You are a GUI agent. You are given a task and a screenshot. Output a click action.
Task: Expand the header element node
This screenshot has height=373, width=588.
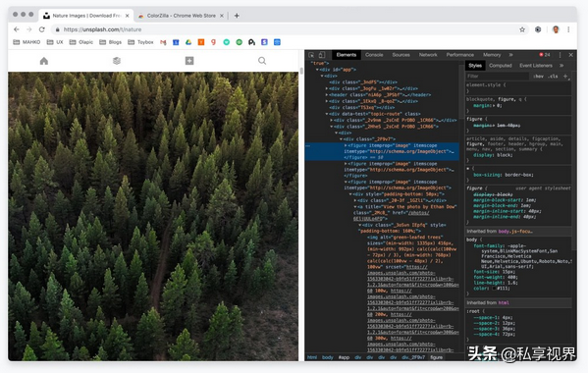tap(327, 95)
